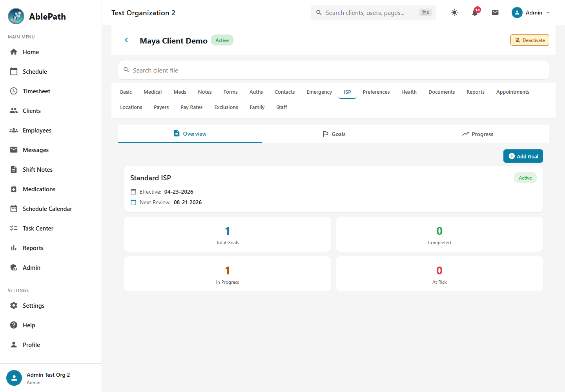Click the At Risk count card
This screenshot has height=392, width=565.
pyautogui.click(x=439, y=274)
